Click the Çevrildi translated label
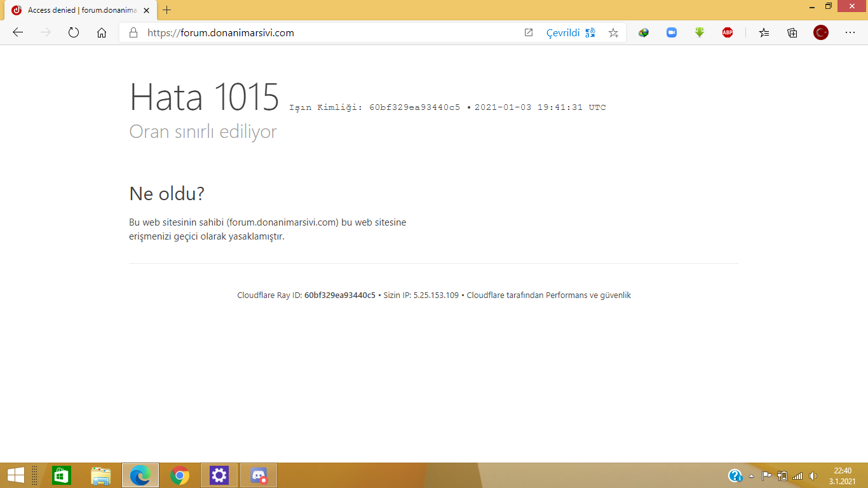The image size is (868, 488). pyautogui.click(x=563, y=33)
